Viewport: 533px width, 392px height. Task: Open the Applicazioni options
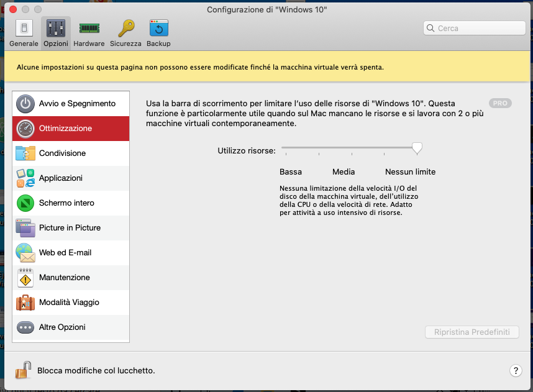pyautogui.click(x=71, y=178)
